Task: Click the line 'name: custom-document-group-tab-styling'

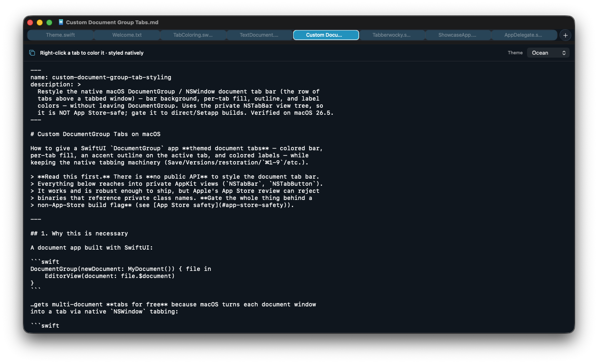Action: coord(101,77)
